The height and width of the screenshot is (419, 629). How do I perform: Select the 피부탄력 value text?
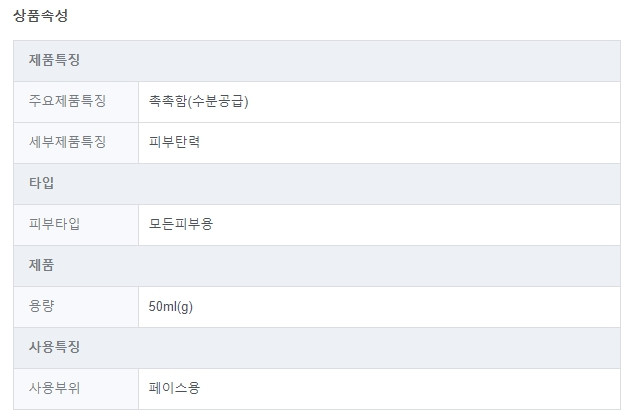click(174, 142)
